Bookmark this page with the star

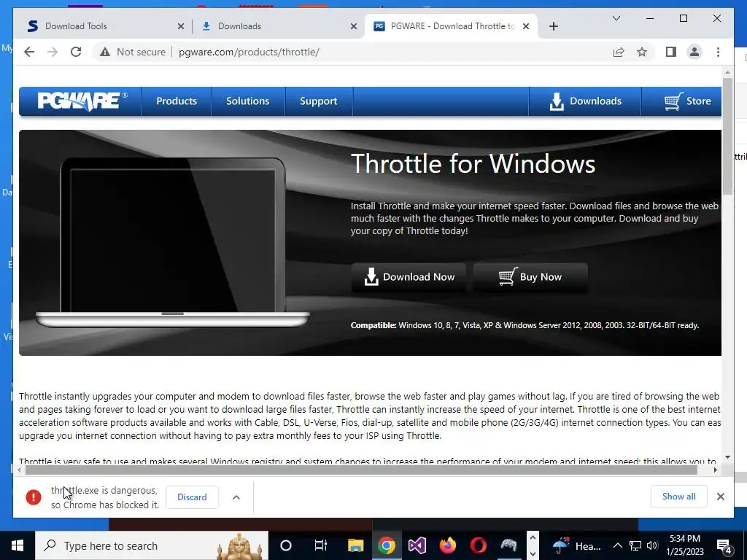(x=642, y=52)
